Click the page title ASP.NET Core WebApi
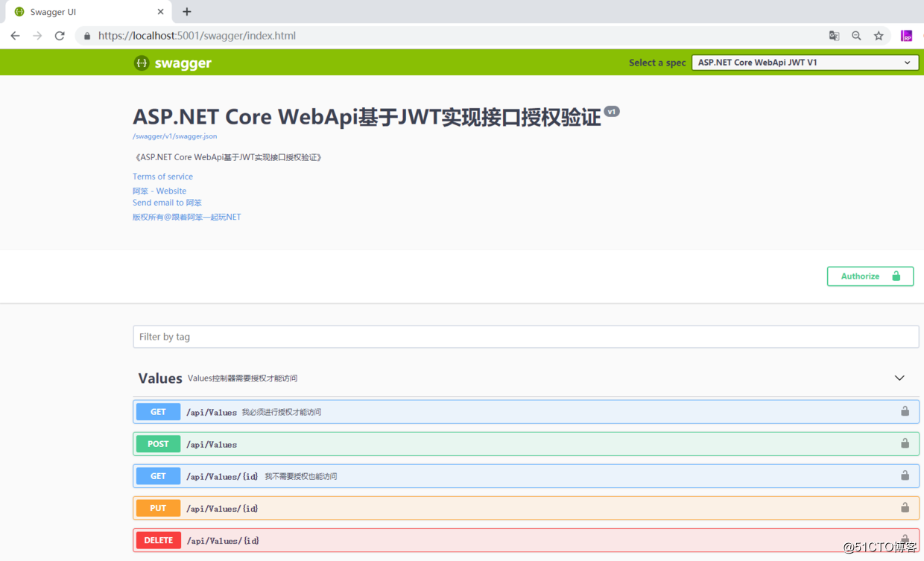The height and width of the screenshot is (561, 924). [367, 117]
